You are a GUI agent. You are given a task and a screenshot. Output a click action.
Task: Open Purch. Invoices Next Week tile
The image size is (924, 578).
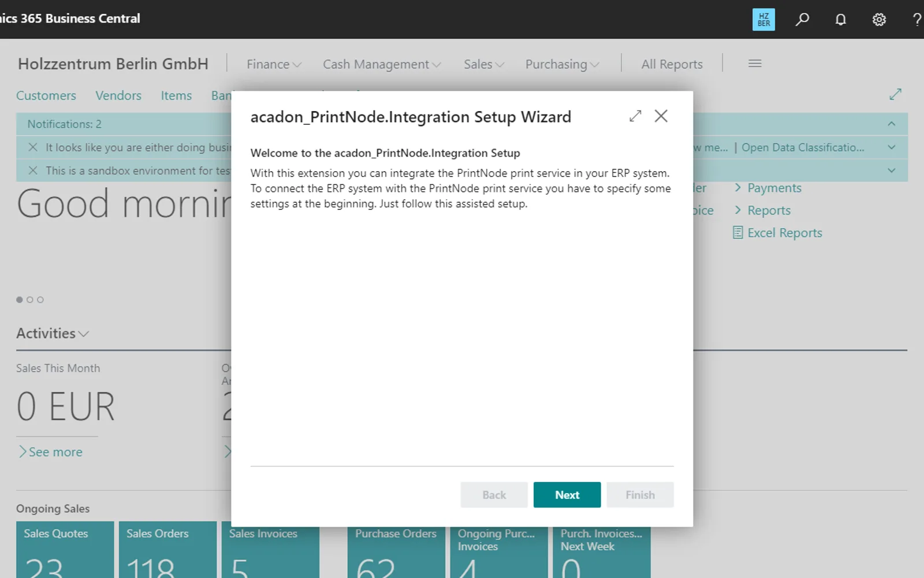(x=602, y=552)
